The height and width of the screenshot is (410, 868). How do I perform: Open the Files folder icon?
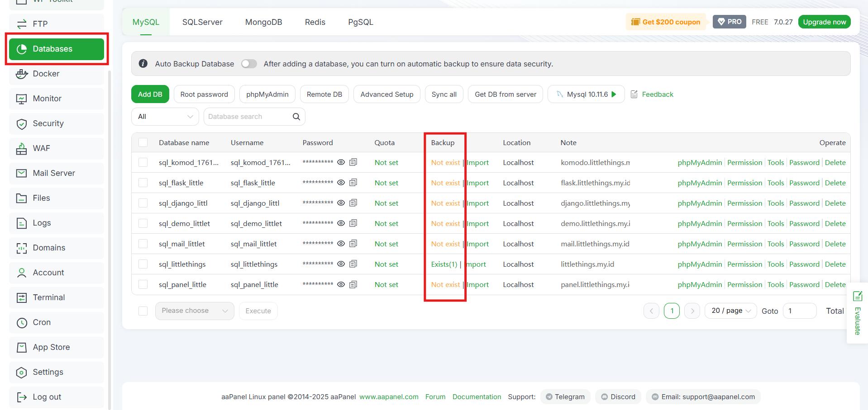[21, 198]
